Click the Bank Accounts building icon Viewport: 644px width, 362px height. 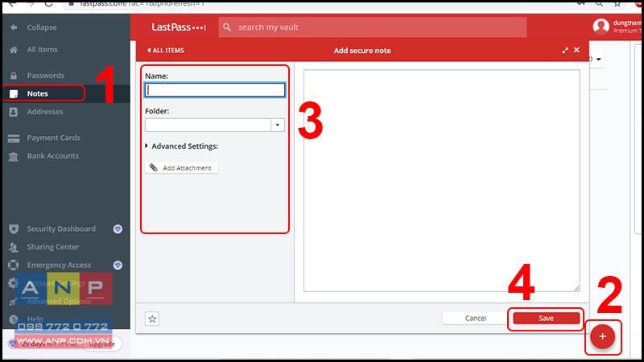click(x=14, y=156)
